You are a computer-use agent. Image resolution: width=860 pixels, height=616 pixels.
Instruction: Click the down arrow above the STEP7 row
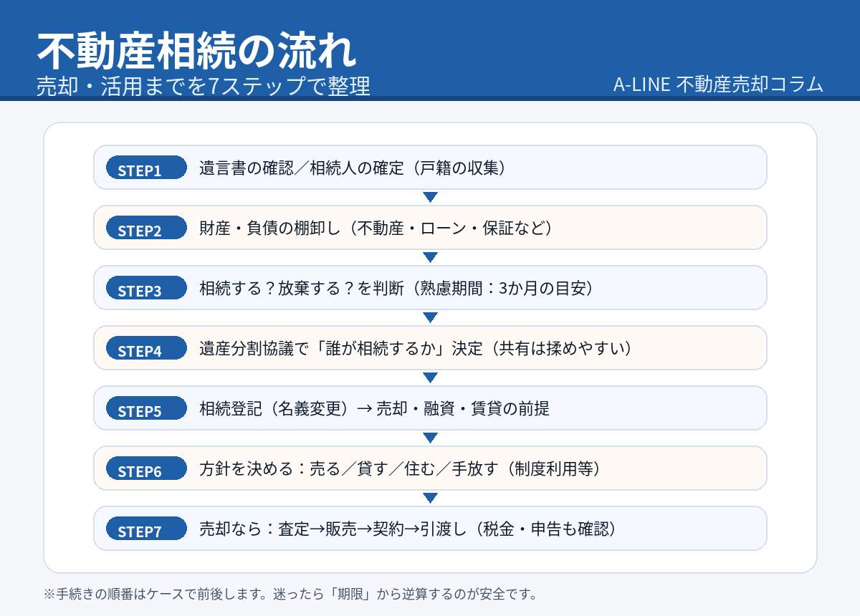pyautogui.click(x=430, y=499)
